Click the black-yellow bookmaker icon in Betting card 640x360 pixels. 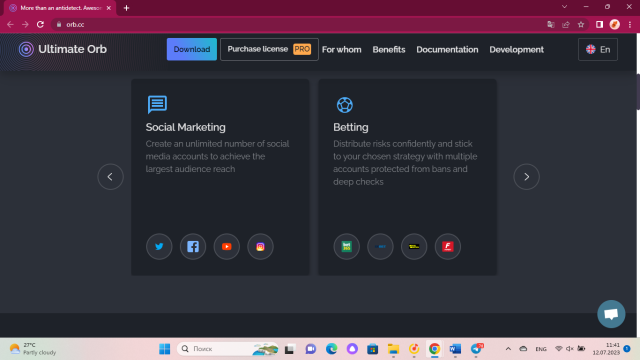pos(414,247)
